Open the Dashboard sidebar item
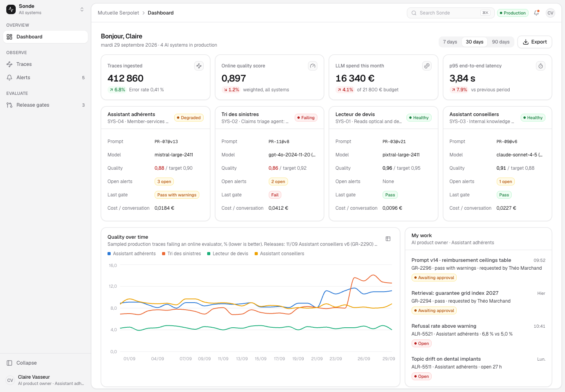565x392 pixels. coord(46,37)
